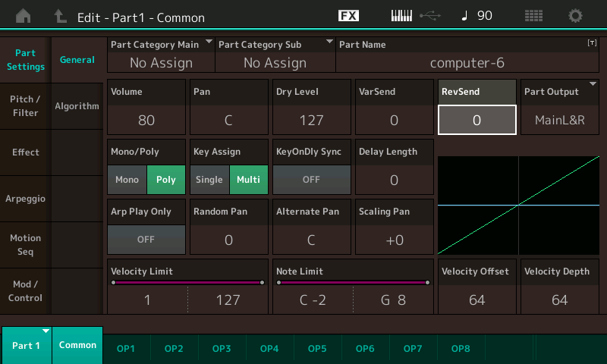Image resolution: width=607 pixels, height=364 pixels.
Task: Open the Algorithm sub-tab
Action: click(x=77, y=106)
